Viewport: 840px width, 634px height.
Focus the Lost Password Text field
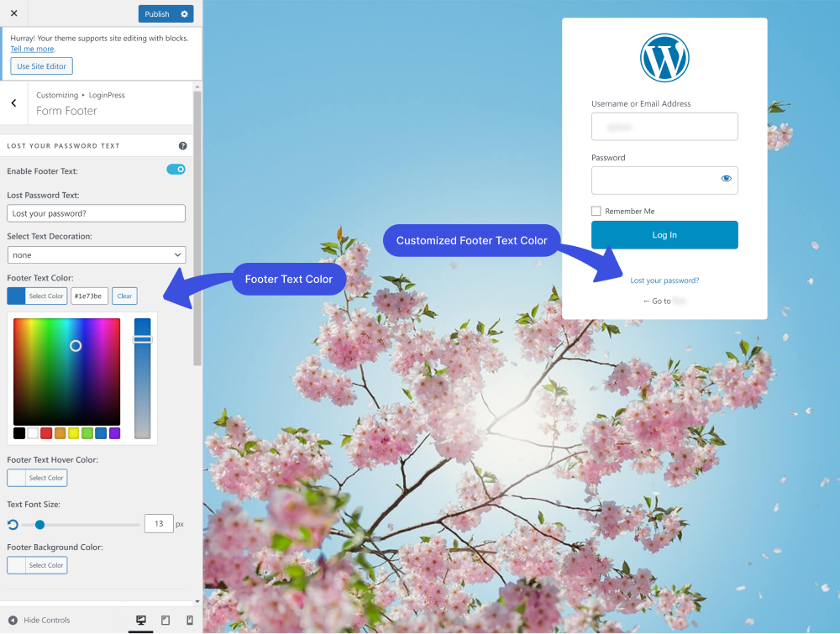tap(97, 213)
